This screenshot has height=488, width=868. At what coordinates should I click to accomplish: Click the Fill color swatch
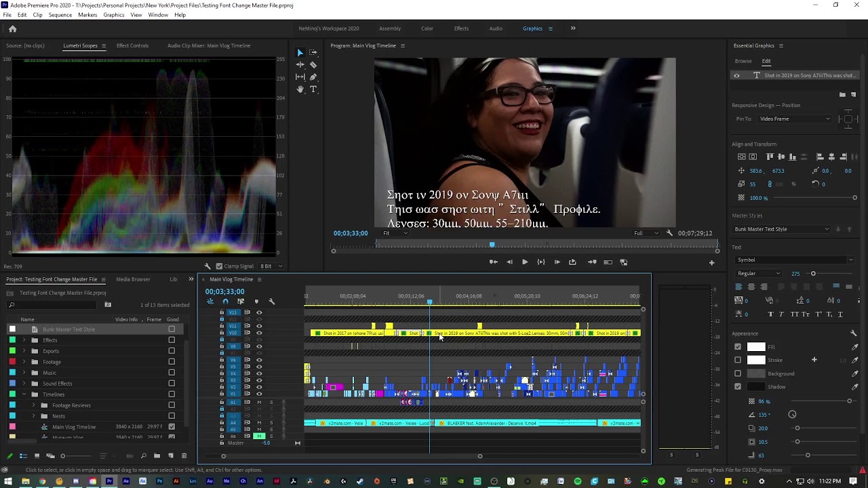(x=756, y=347)
